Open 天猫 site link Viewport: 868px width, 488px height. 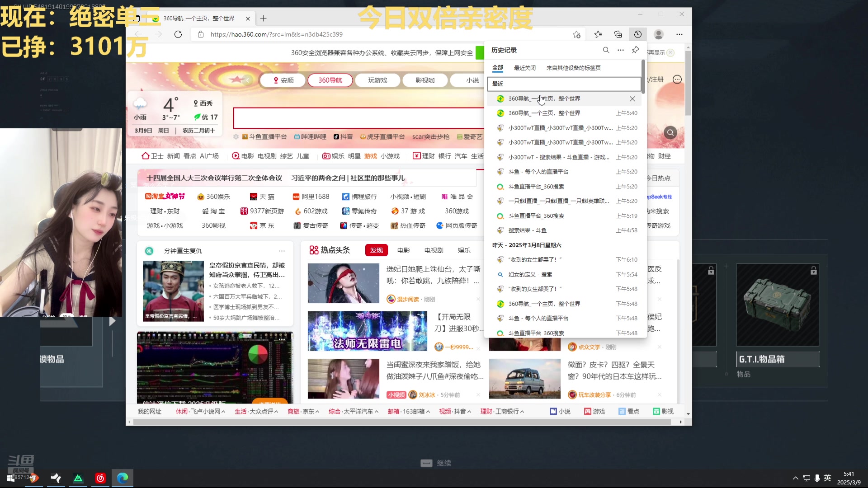click(262, 197)
